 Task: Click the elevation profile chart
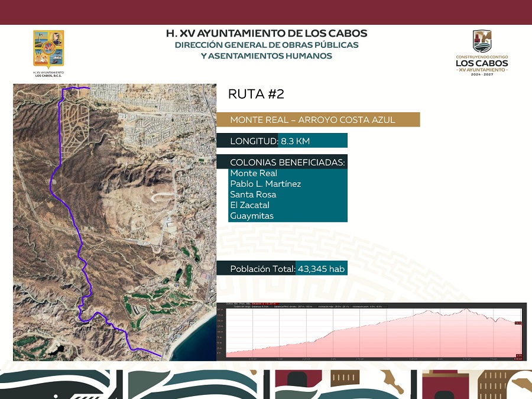click(372, 332)
